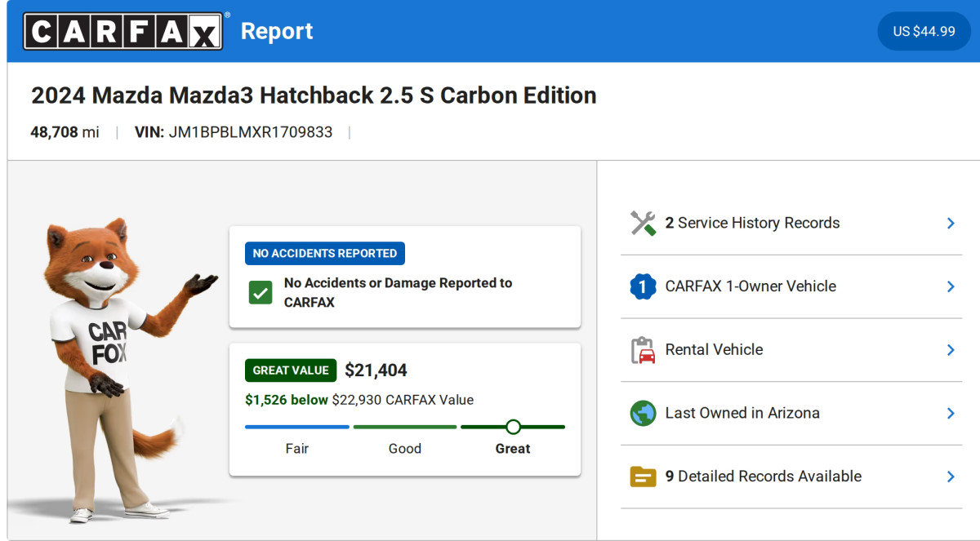Click the NO ACCIDENTS REPORTED badge

(325, 254)
